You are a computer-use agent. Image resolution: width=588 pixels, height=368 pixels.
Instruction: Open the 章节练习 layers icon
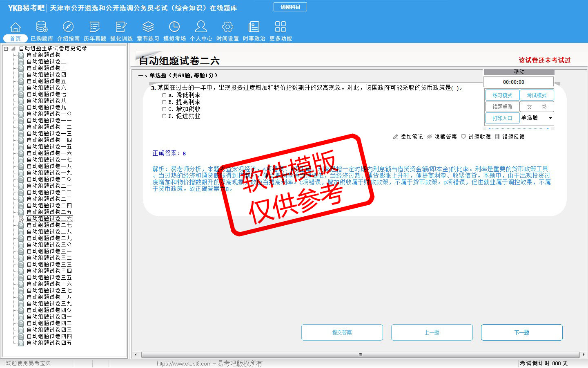click(x=148, y=27)
